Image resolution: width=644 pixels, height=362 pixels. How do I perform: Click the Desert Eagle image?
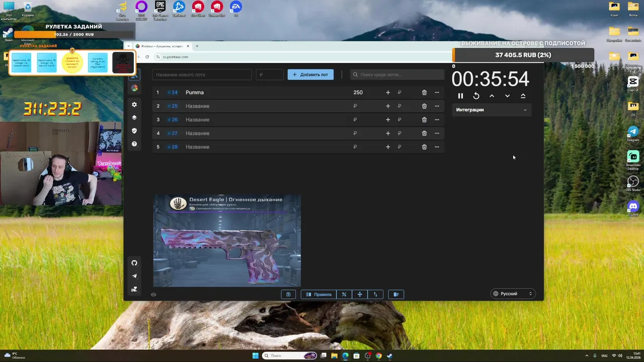point(227,240)
